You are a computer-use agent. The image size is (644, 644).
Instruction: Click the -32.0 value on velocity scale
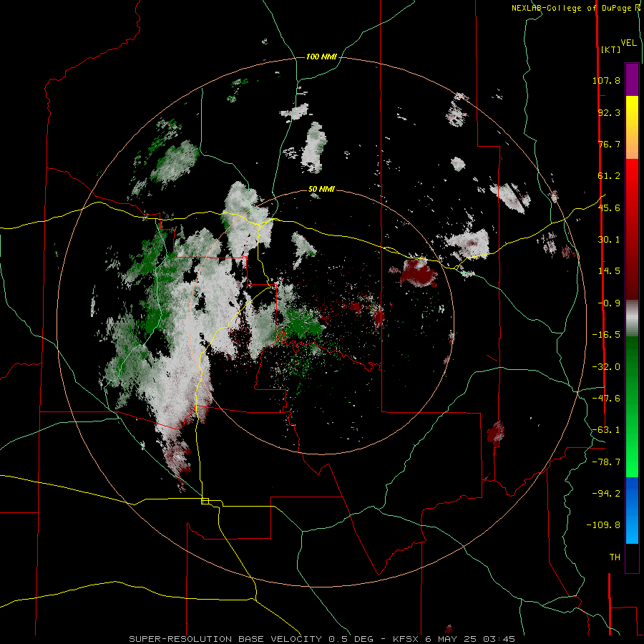[x=606, y=367]
